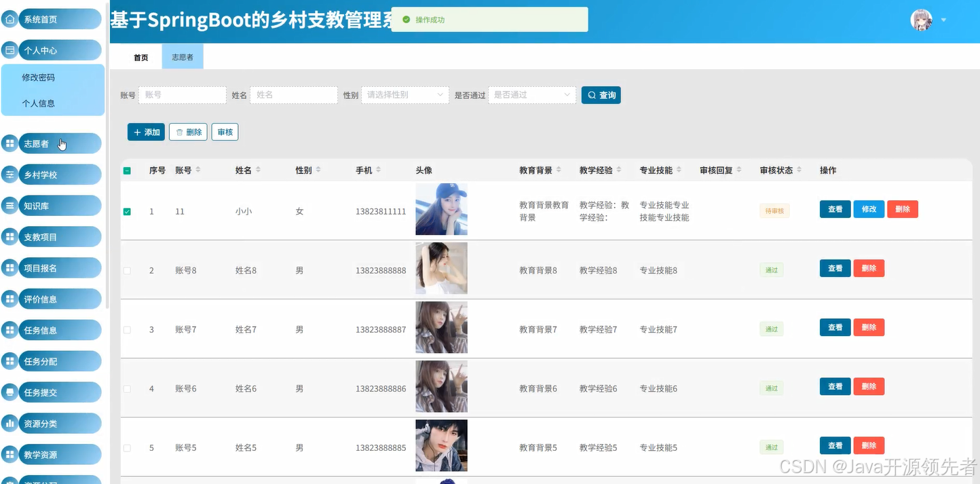Click 删除 for row 账号7
The height and width of the screenshot is (484, 980).
(869, 327)
